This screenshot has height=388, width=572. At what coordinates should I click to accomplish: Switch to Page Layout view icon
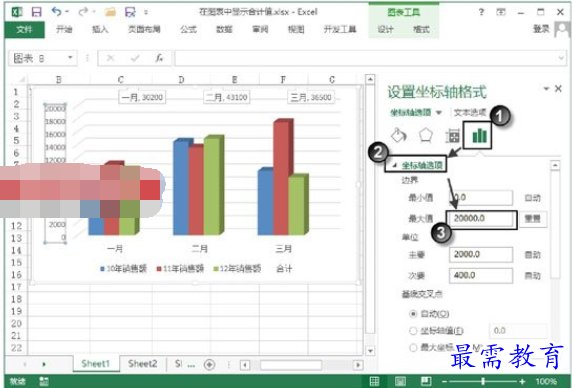[x=400, y=381]
